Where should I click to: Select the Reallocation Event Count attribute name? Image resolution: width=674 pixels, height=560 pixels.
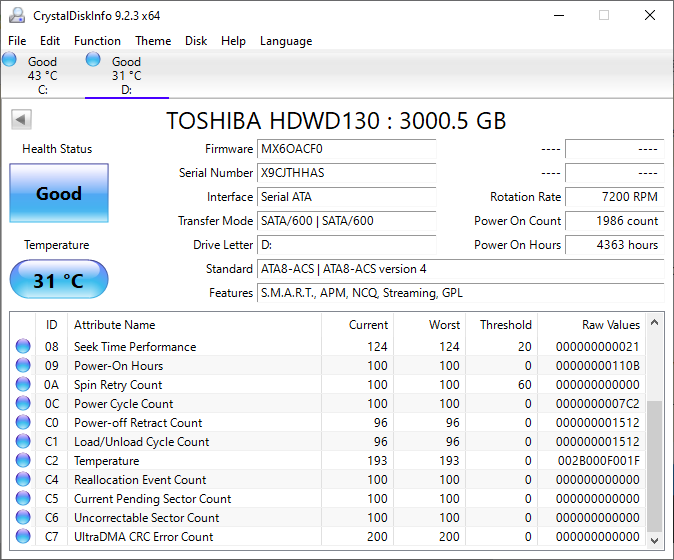coord(140,480)
